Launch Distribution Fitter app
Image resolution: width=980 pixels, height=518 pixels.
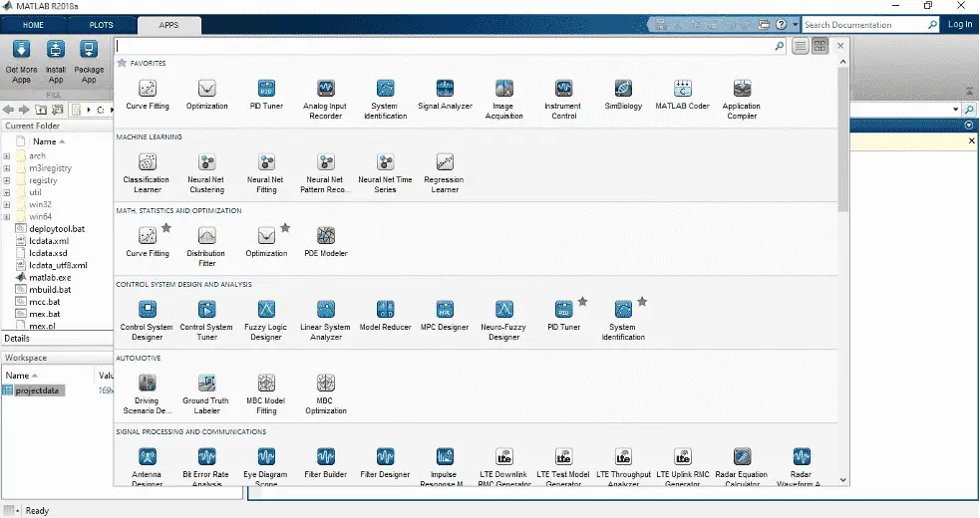(x=206, y=247)
